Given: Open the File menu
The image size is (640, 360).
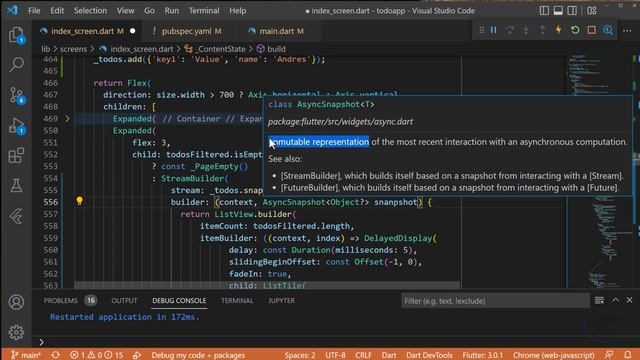Looking at the screenshot, I should point(34,11).
